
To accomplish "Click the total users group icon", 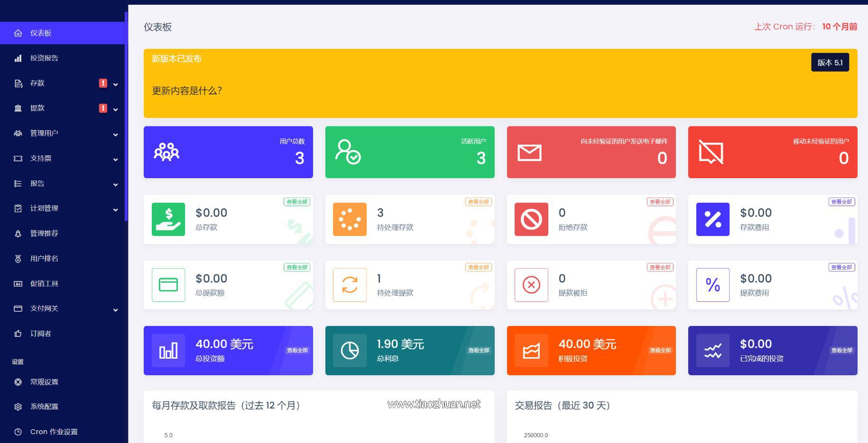I will pyautogui.click(x=166, y=152).
